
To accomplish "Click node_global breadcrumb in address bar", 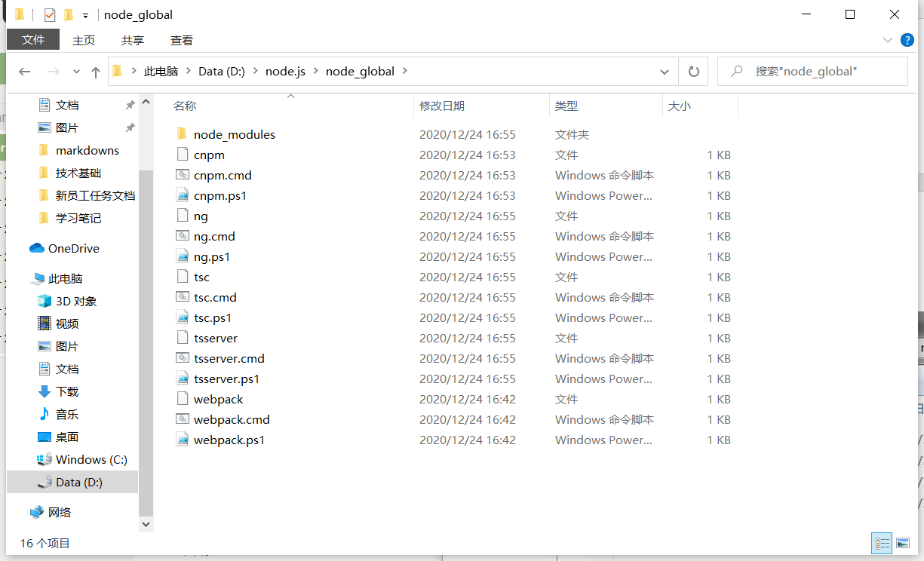I will point(360,71).
